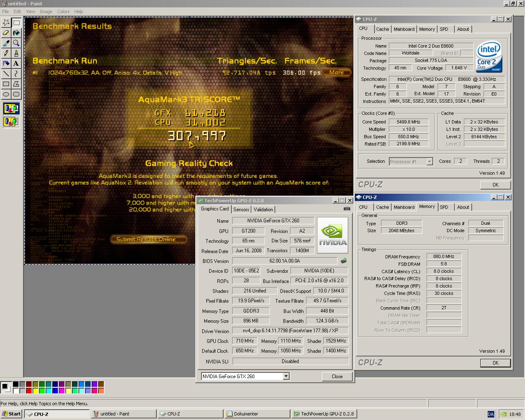Click the camera screenshot icon in GPU-Z
The width and height of the screenshot is (525, 420).
[x=347, y=209]
